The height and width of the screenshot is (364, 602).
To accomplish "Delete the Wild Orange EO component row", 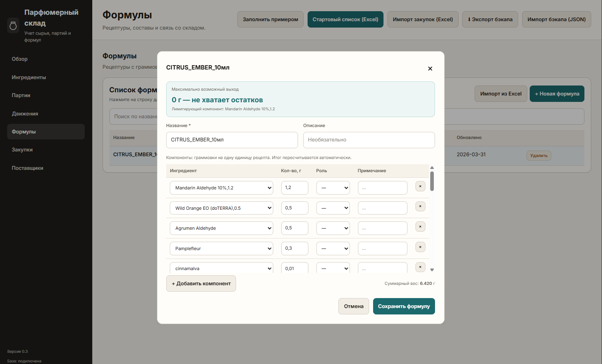I will [x=420, y=207].
